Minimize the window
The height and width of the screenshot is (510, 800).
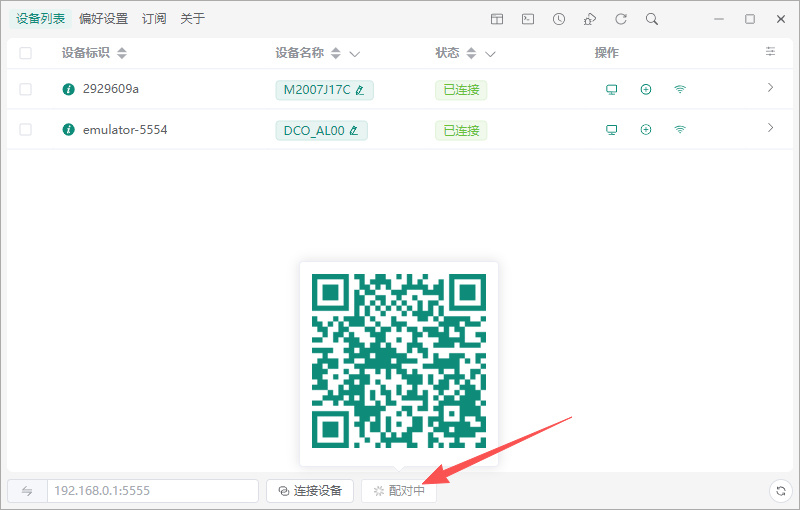click(x=719, y=19)
